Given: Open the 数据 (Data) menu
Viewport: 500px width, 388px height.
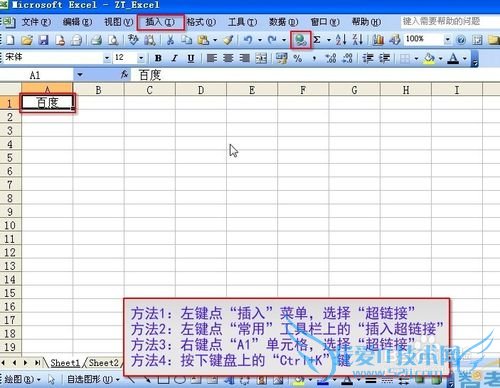Looking at the screenshot, I should point(283,22).
